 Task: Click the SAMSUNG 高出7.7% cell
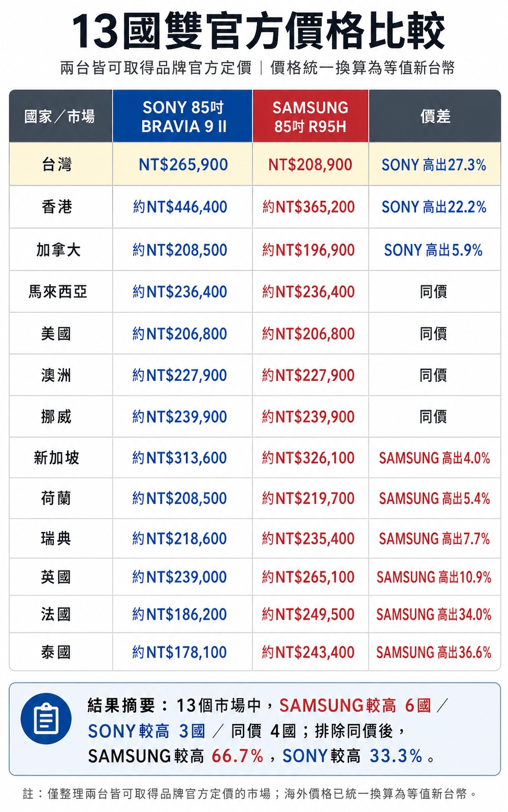tap(434, 539)
